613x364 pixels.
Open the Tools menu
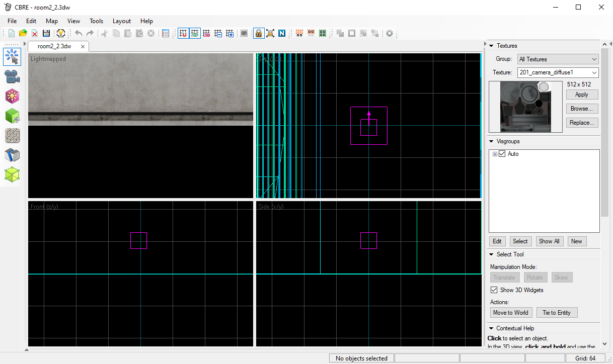point(96,21)
